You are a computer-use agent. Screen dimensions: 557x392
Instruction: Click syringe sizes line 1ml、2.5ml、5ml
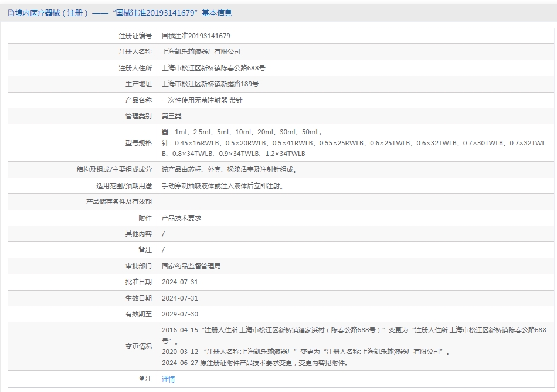coord(242,132)
